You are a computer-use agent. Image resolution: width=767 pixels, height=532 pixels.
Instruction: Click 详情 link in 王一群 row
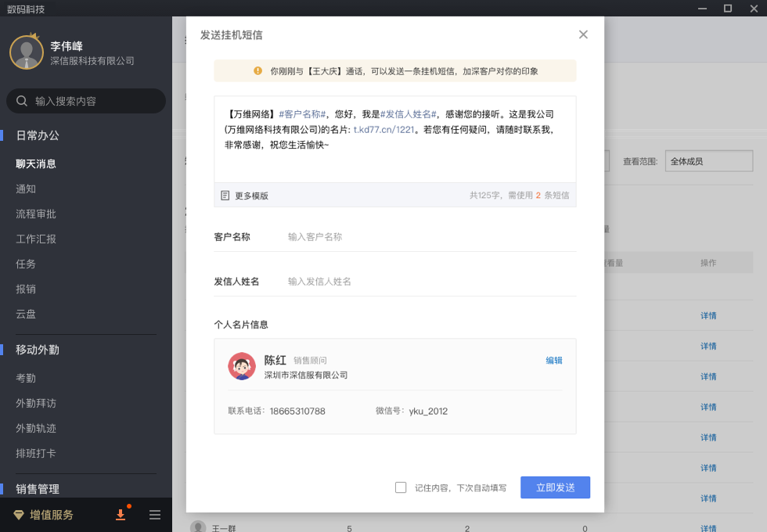tap(708, 528)
